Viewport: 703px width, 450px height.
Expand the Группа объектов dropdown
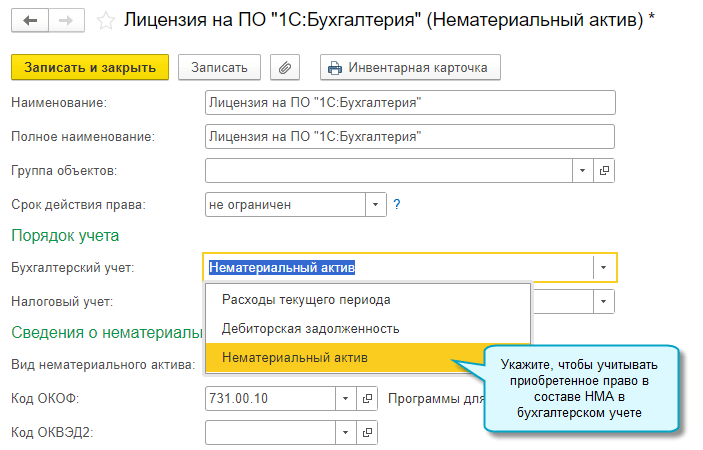(584, 170)
